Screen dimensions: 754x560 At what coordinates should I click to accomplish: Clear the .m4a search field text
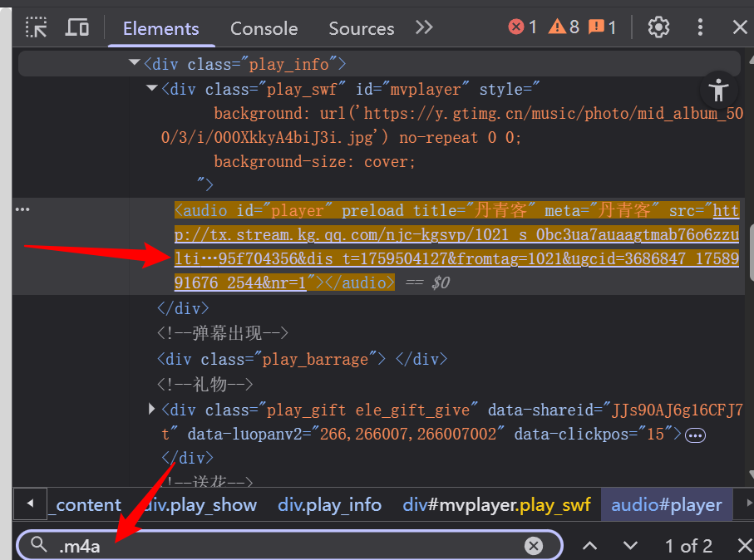pos(534,546)
